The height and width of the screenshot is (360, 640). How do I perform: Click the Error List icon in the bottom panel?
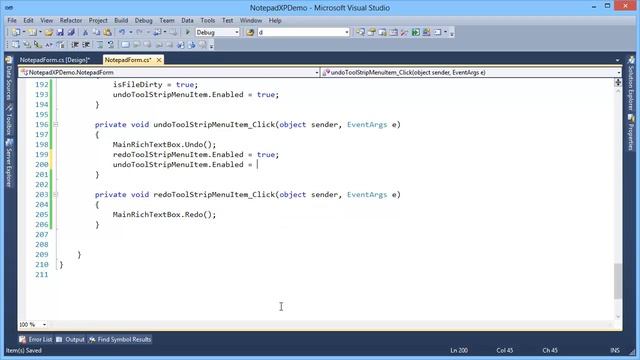23,339
